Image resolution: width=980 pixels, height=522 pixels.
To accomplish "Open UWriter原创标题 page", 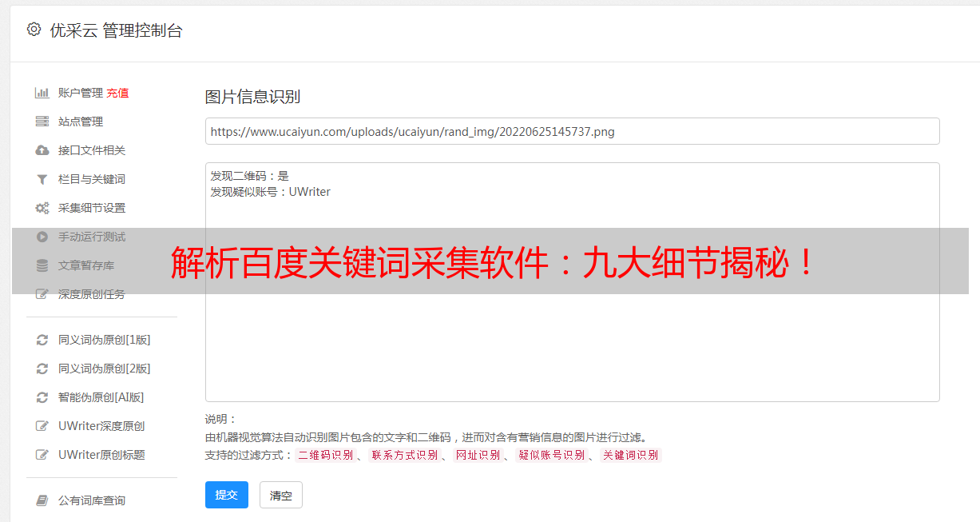I will 101,455.
